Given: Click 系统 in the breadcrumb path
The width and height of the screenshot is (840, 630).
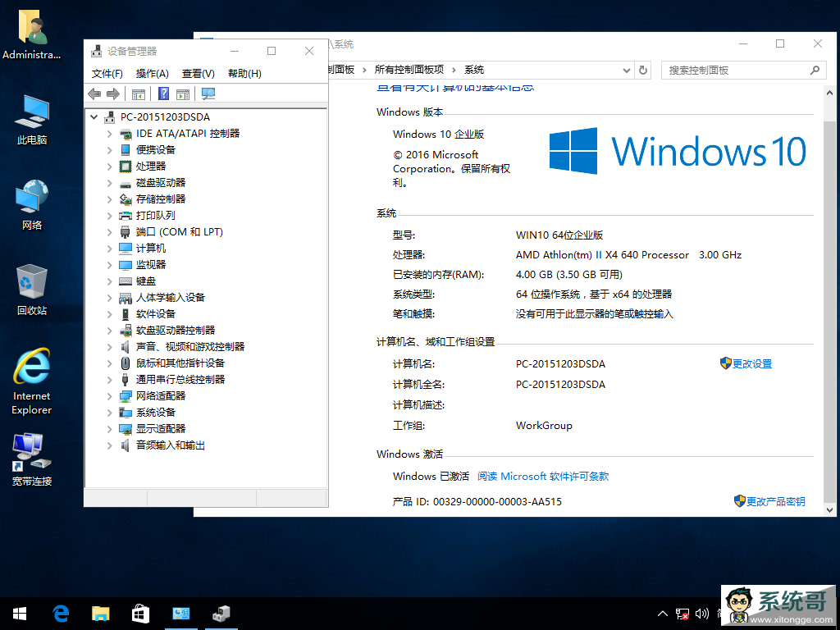Looking at the screenshot, I should [x=474, y=70].
